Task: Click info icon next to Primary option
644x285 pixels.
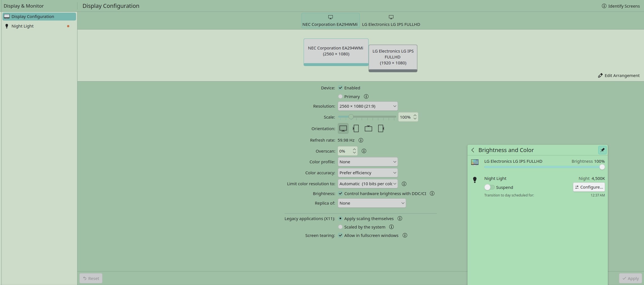Action: pos(366,97)
